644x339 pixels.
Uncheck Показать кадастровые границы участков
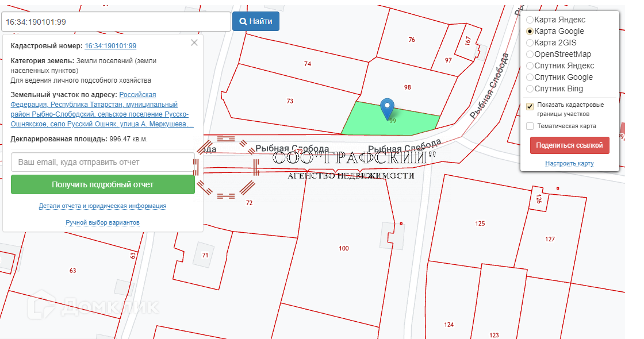[530, 106]
